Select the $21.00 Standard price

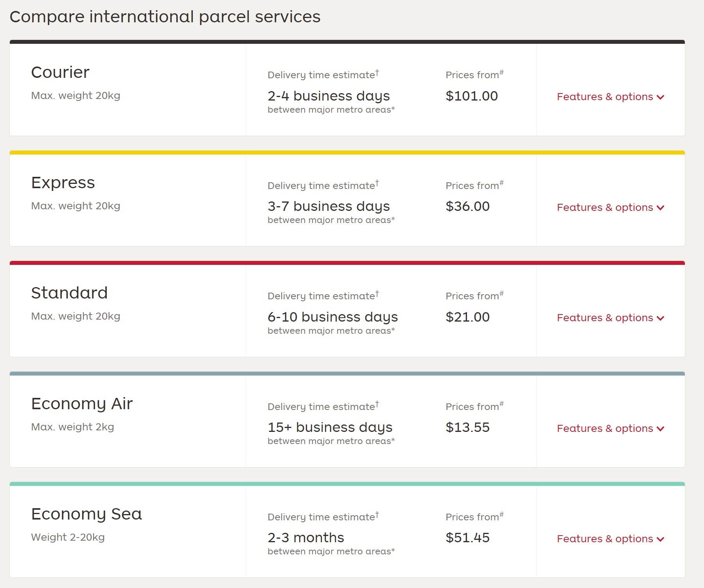(x=468, y=317)
